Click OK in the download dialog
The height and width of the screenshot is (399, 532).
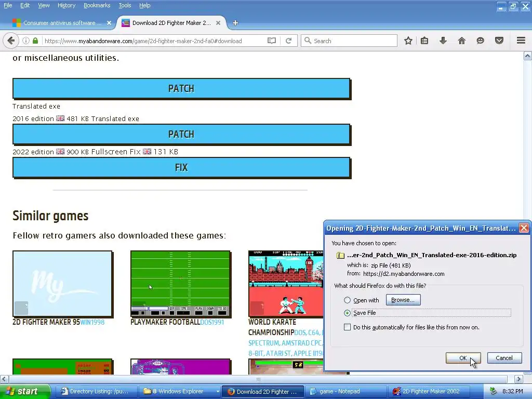463,358
